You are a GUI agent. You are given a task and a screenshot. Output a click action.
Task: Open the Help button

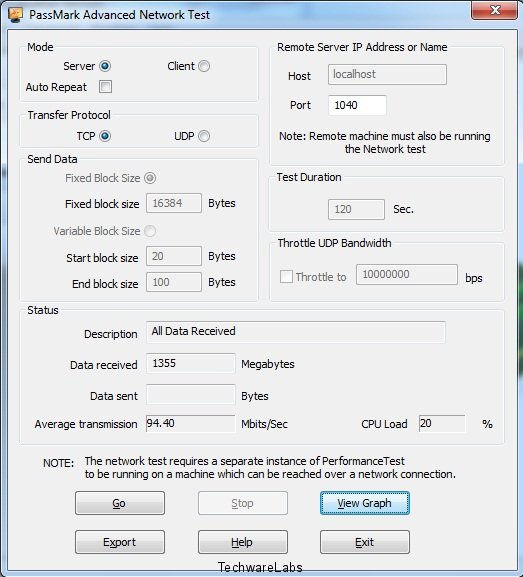click(x=243, y=542)
